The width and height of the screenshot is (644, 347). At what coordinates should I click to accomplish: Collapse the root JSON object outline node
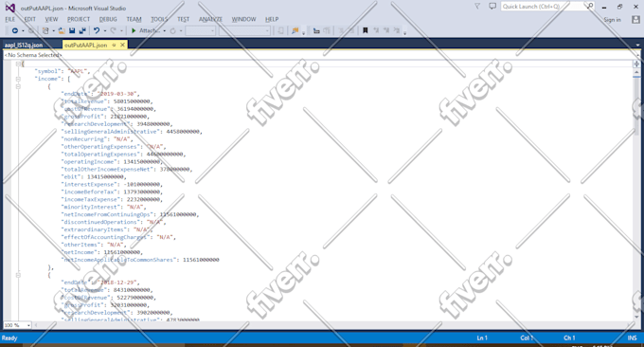coord(18,64)
